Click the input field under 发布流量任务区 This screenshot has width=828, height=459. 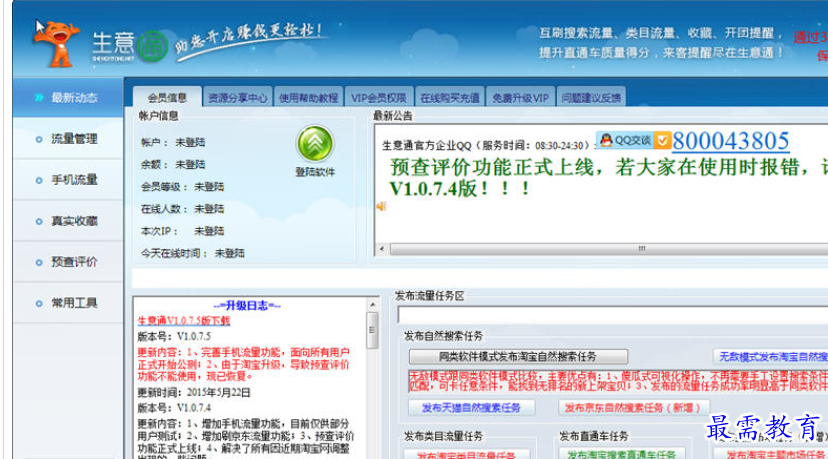pos(613,315)
